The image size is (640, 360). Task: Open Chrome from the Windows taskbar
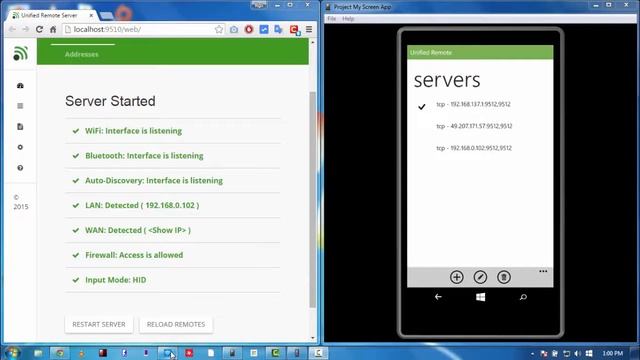(x=60, y=353)
